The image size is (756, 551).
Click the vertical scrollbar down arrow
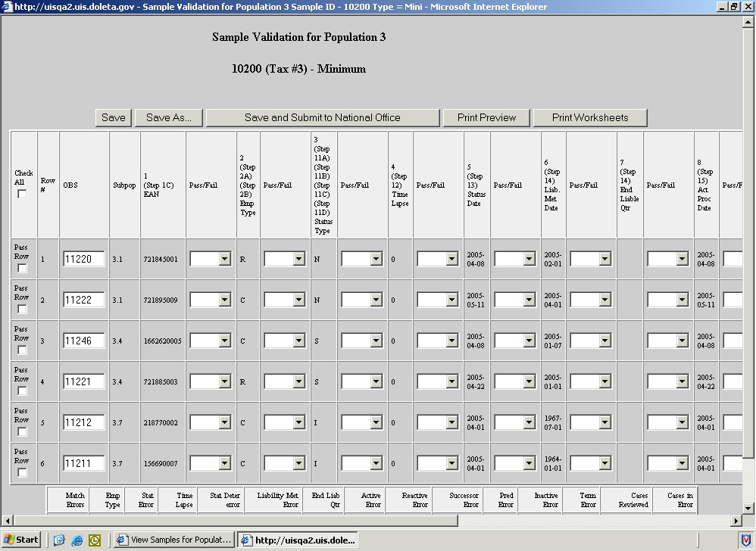pyautogui.click(x=748, y=508)
